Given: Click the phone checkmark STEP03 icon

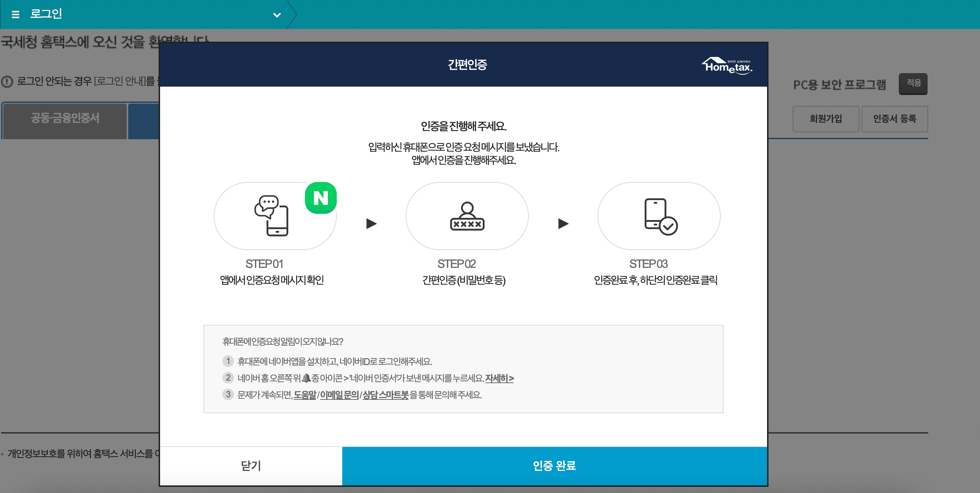Looking at the screenshot, I should (660, 216).
